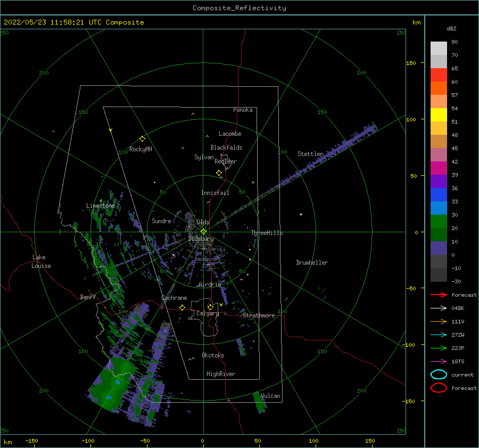479x448 pixels.
Task: Select the orange 111V arrow icon
Action: click(439, 321)
